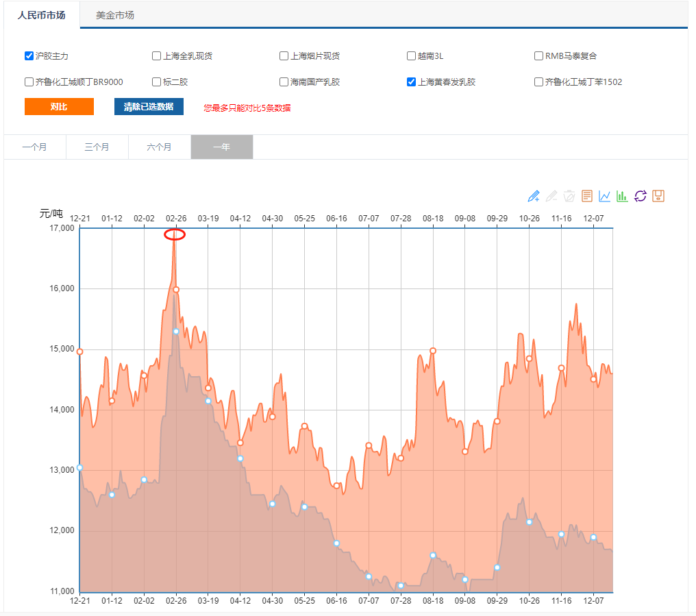The image size is (696, 616).
Task: Click the 元/吨 axis unit label
Action: click(x=51, y=213)
